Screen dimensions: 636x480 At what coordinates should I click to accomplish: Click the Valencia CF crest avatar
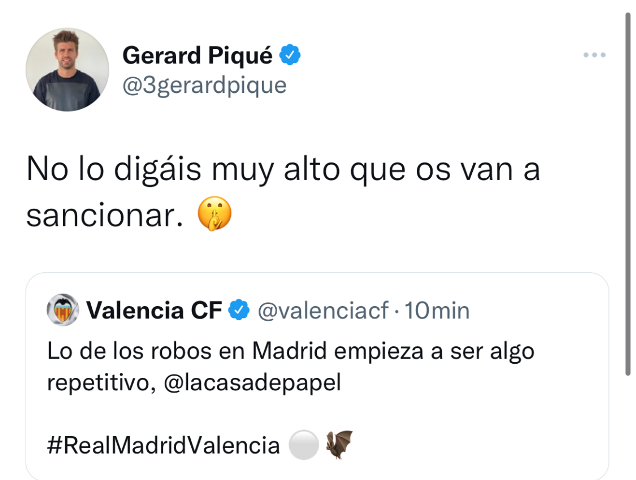(63, 310)
